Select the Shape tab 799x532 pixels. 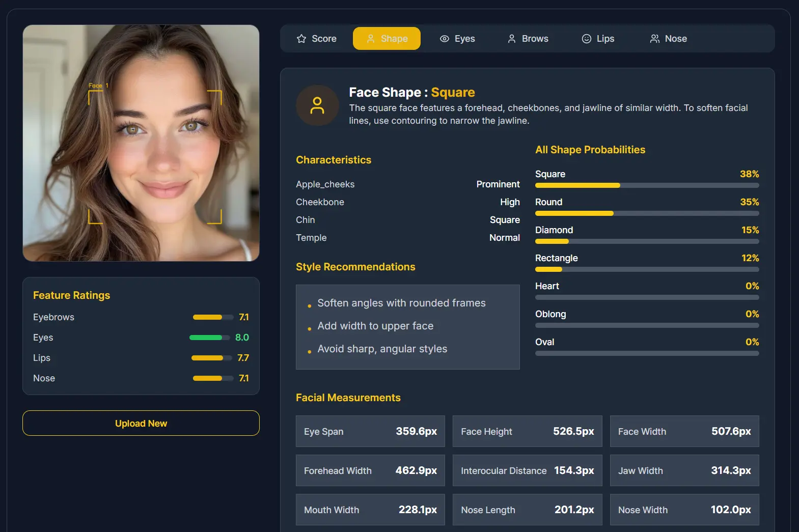coord(387,39)
